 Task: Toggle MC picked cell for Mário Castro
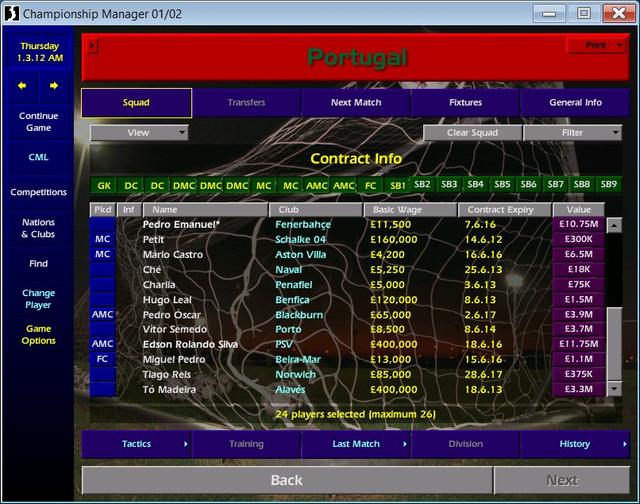coord(102,254)
